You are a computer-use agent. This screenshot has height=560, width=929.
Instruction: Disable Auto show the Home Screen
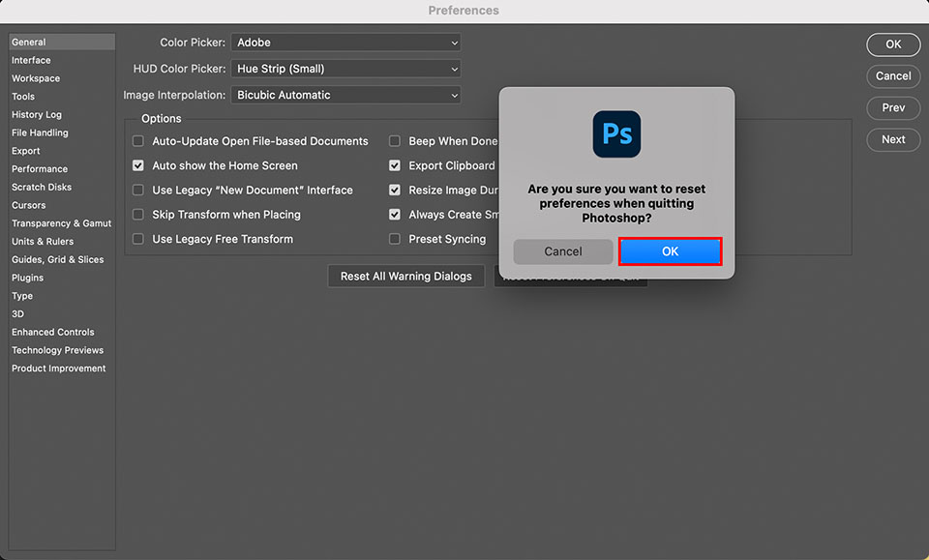pyautogui.click(x=137, y=165)
